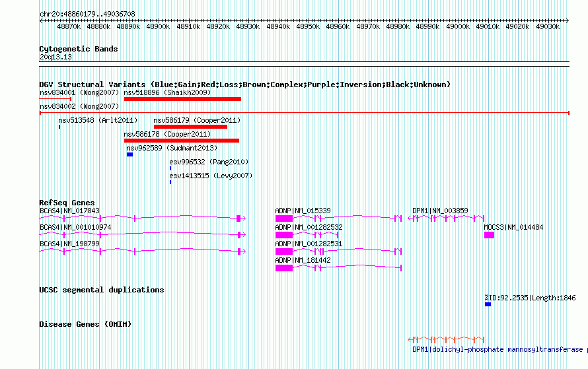Select the blue nsv962589 gain block
588x369 pixels.
coord(129,154)
